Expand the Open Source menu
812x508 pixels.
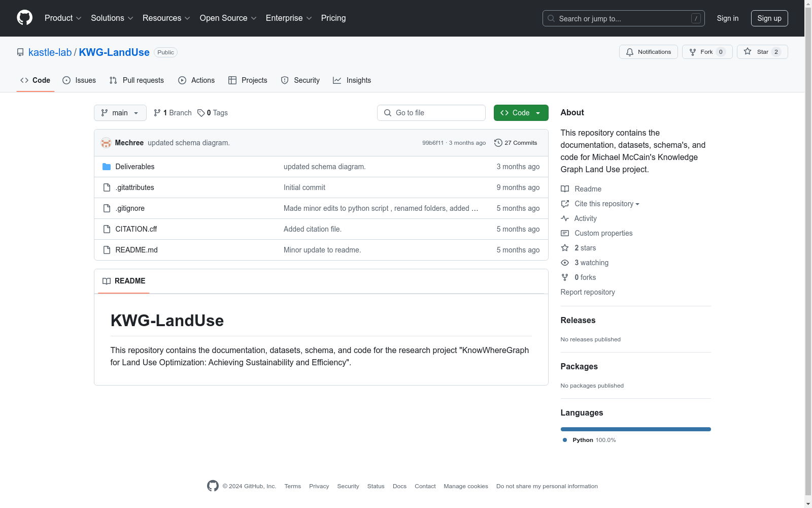click(x=228, y=18)
